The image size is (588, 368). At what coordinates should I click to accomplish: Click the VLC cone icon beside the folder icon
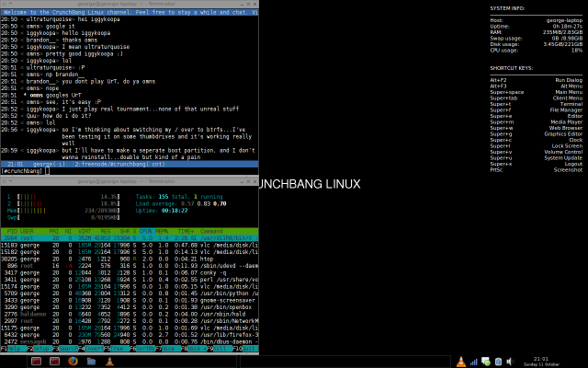click(109, 362)
